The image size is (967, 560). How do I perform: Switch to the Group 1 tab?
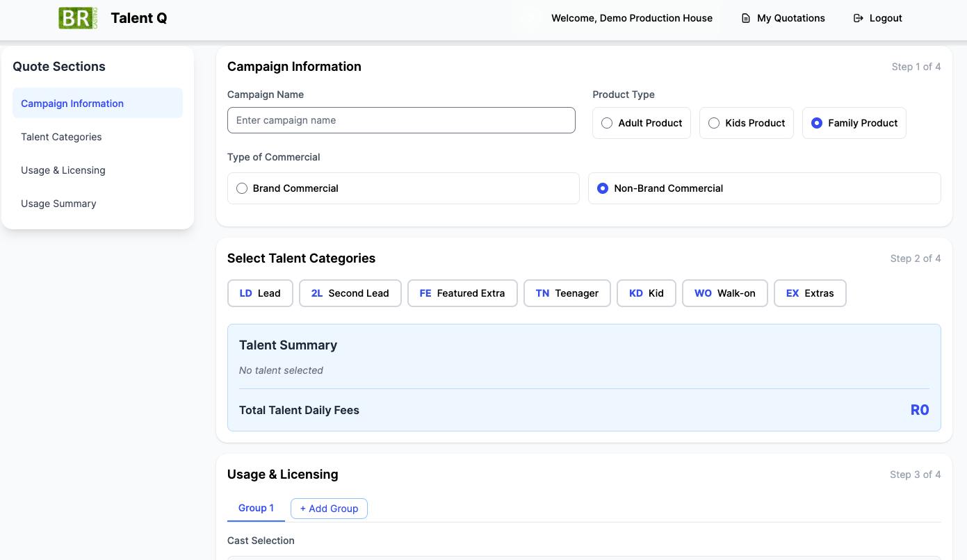(x=256, y=508)
